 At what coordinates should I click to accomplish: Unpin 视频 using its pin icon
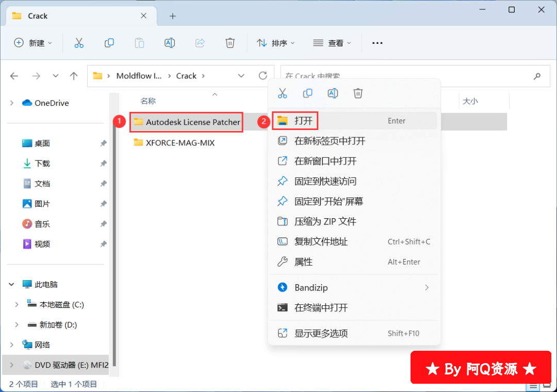point(103,244)
